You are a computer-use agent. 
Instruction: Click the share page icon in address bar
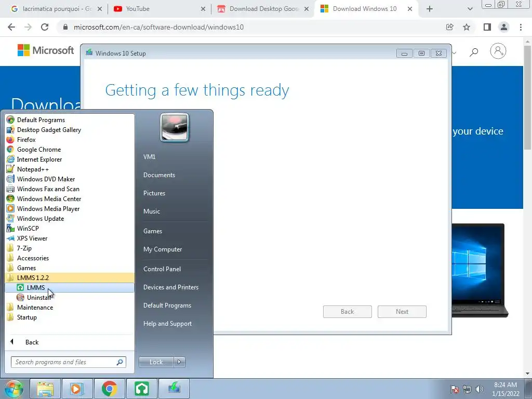coord(449,27)
